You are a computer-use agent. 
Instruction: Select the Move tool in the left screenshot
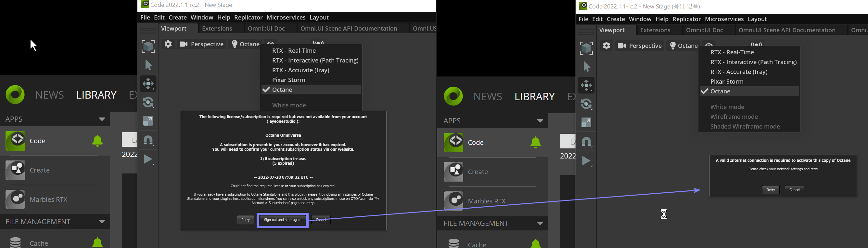pos(148,84)
